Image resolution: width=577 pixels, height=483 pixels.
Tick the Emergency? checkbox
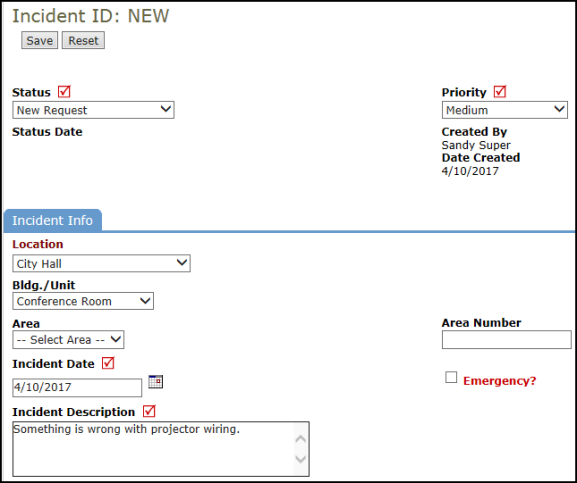pos(451,377)
